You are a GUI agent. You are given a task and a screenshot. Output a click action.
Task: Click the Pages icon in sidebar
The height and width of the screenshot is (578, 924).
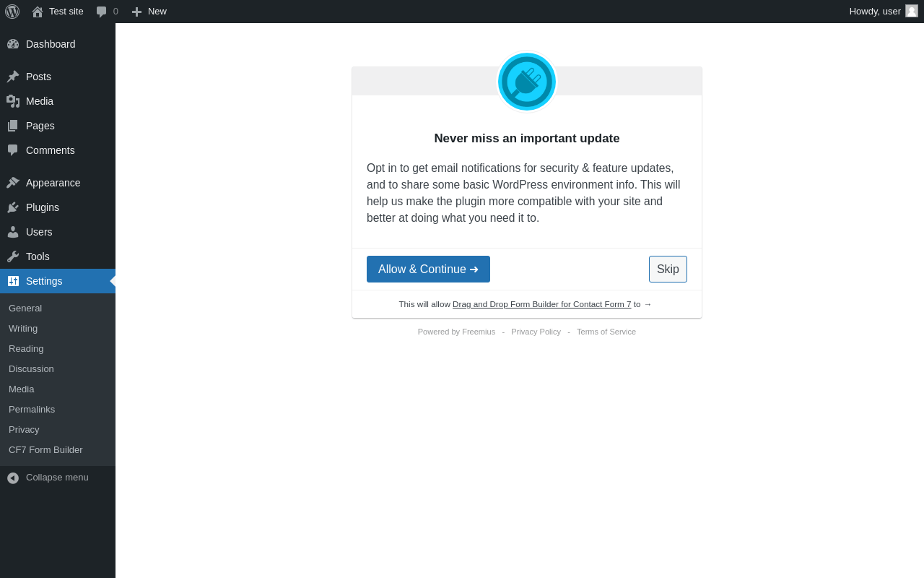pos(13,126)
